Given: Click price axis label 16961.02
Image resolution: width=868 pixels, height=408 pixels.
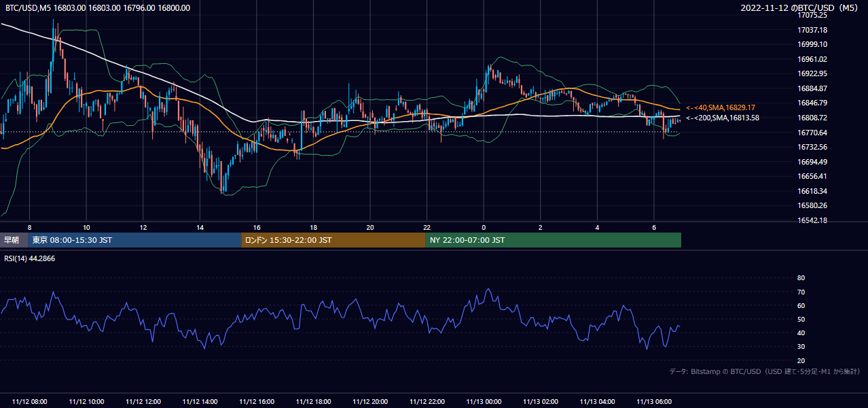Looking at the screenshot, I should pyautogui.click(x=812, y=59).
